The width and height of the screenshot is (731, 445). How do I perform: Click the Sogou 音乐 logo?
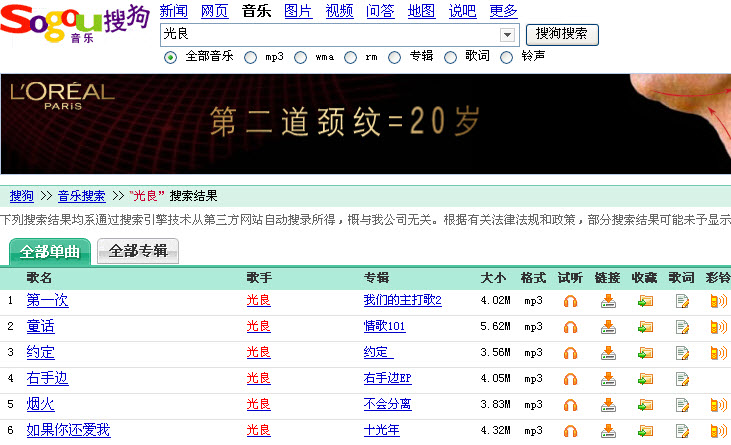click(75, 23)
